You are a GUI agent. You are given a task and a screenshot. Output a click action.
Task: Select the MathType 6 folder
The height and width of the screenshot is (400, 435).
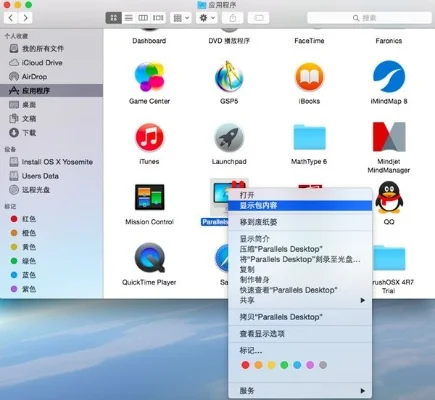309,137
